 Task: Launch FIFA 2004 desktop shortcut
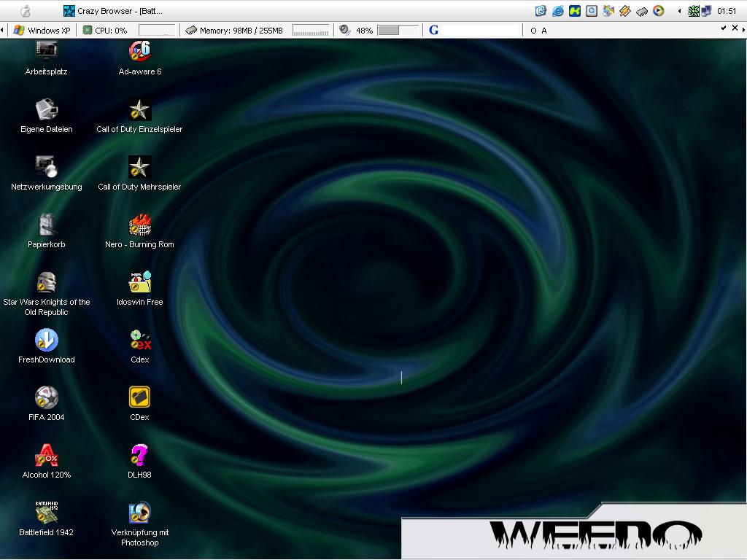pyautogui.click(x=46, y=398)
